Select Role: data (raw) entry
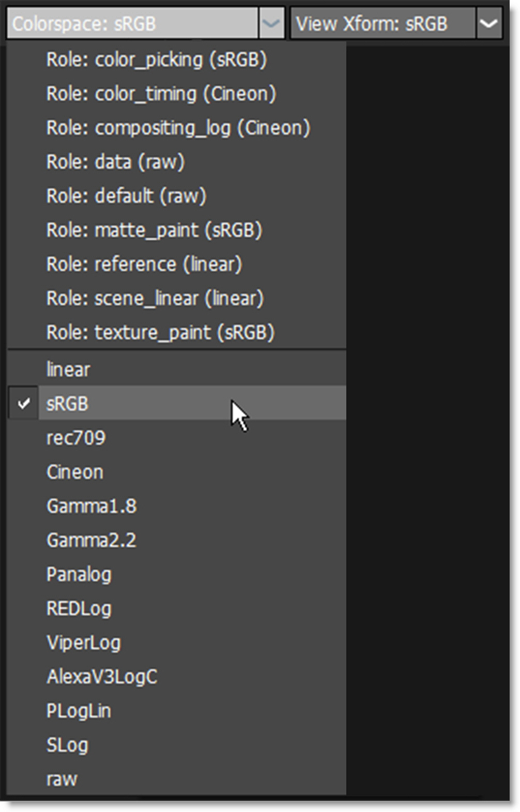Screen dimensions: 520x812 pyautogui.click(x=115, y=162)
